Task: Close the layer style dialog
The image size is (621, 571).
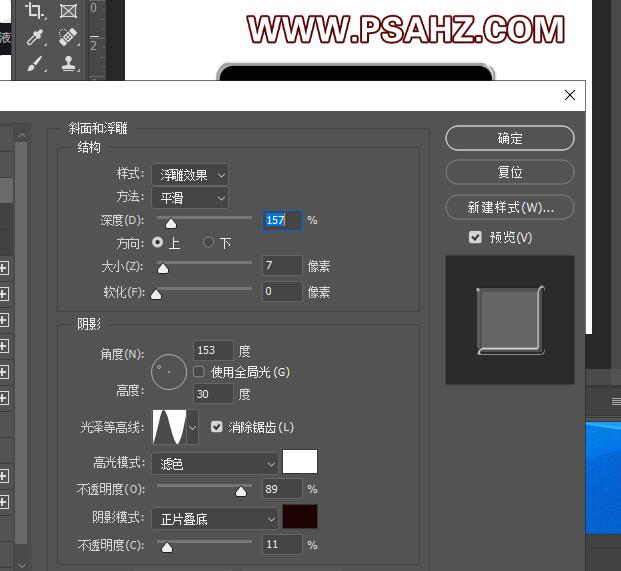Action: pos(570,95)
